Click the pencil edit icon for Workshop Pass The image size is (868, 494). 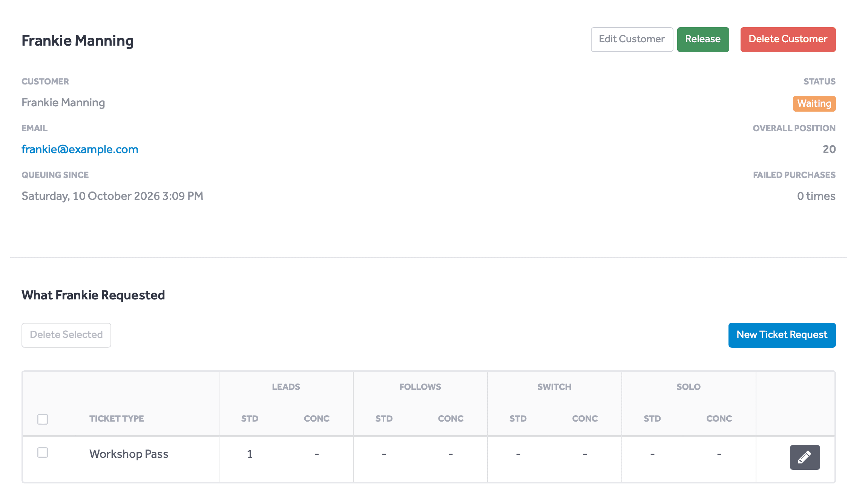point(805,457)
